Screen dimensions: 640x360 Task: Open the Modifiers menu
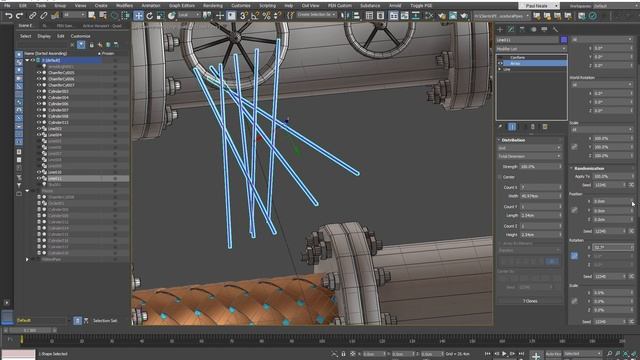tap(124, 6)
